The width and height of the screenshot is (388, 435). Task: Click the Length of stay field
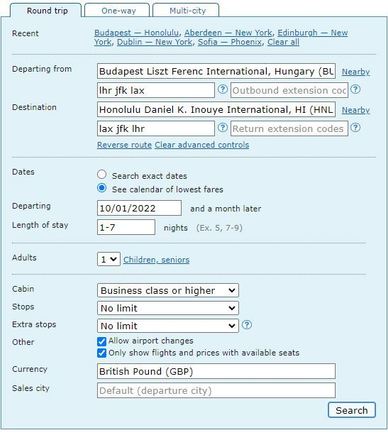click(x=126, y=227)
